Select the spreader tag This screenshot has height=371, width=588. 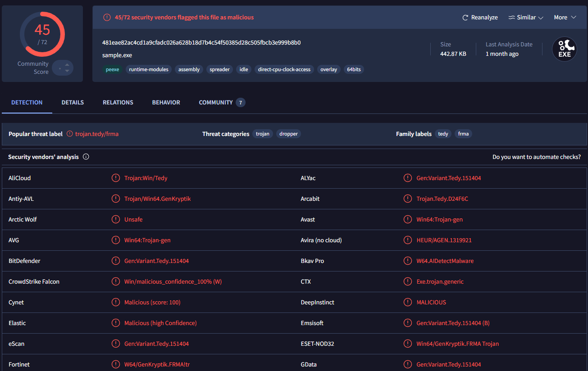coord(219,69)
